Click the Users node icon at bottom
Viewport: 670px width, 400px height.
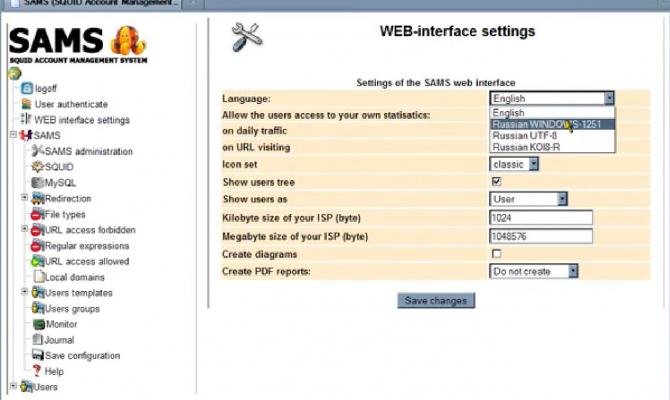pos(26,387)
